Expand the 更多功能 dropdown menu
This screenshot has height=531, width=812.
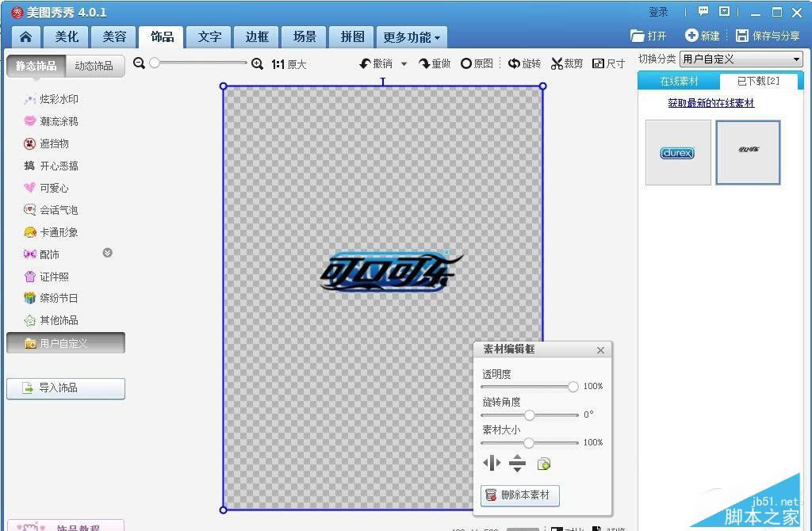coord(411,37)
